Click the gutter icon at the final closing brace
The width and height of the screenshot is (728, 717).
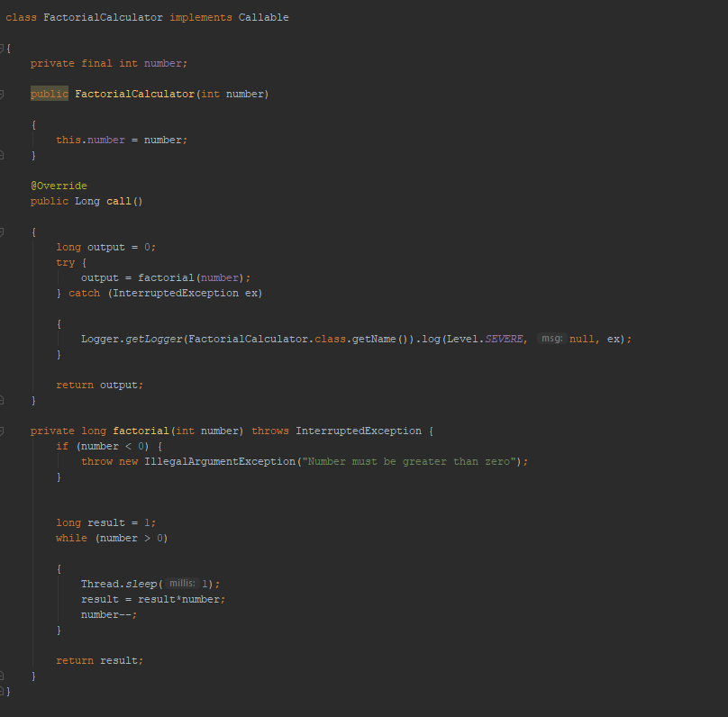point(5,692)
